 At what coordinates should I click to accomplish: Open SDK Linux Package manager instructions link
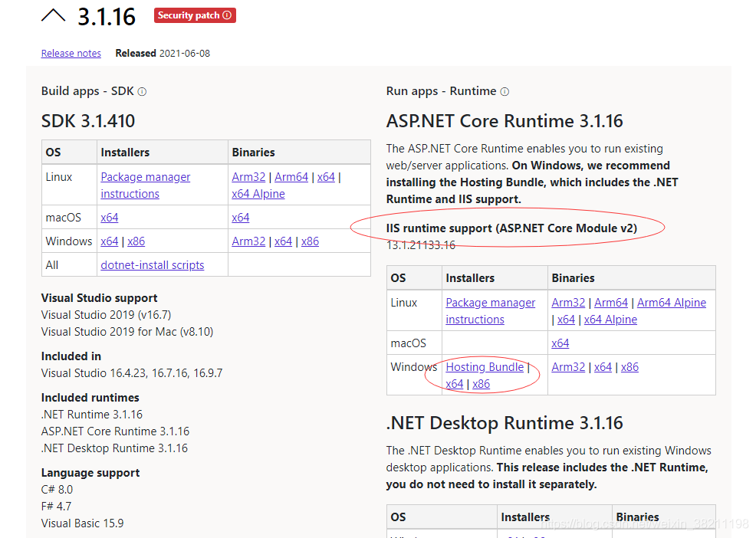tap(145, 185)
